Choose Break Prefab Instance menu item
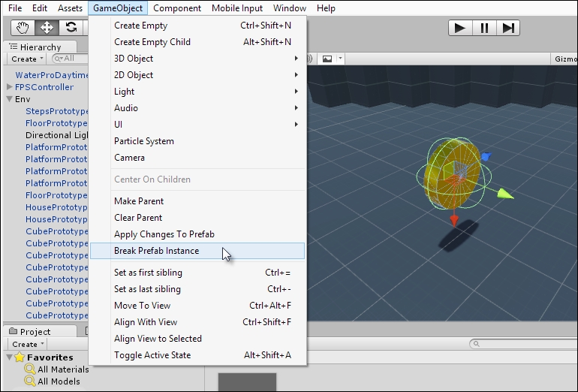 click(x=156, y=251)
